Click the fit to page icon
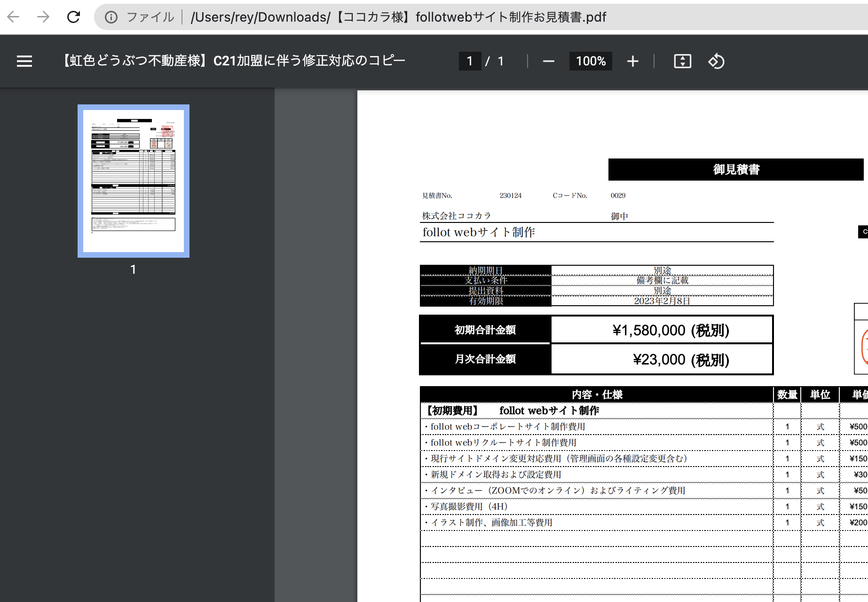 [x=682, y=61]
